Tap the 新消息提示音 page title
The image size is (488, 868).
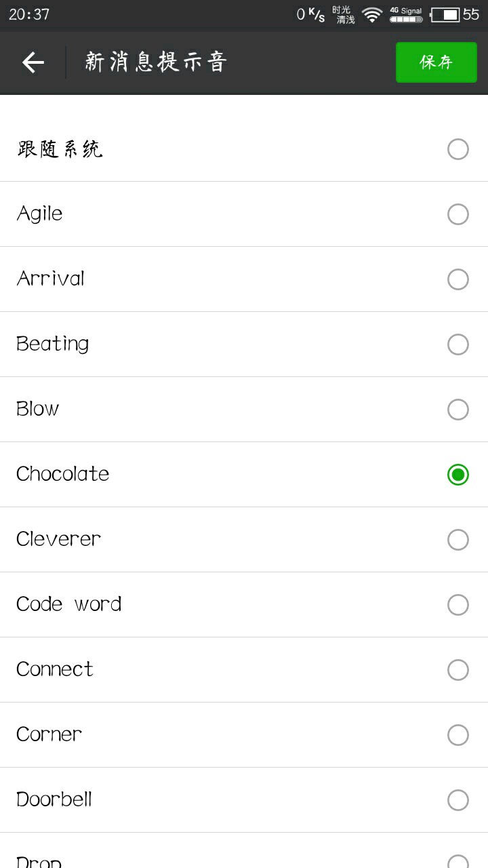[x=155, y=62]
